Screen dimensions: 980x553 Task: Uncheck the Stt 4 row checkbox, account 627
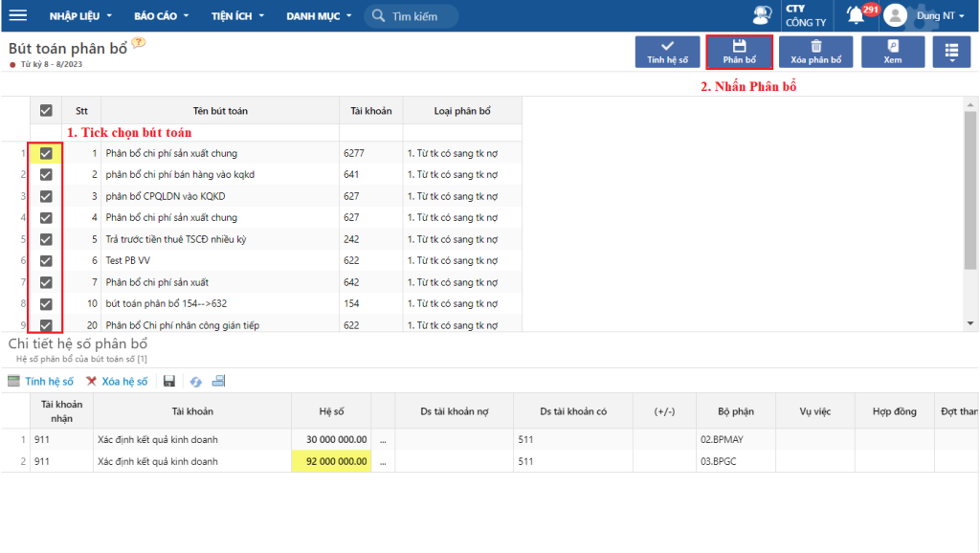tap(46, 217)
